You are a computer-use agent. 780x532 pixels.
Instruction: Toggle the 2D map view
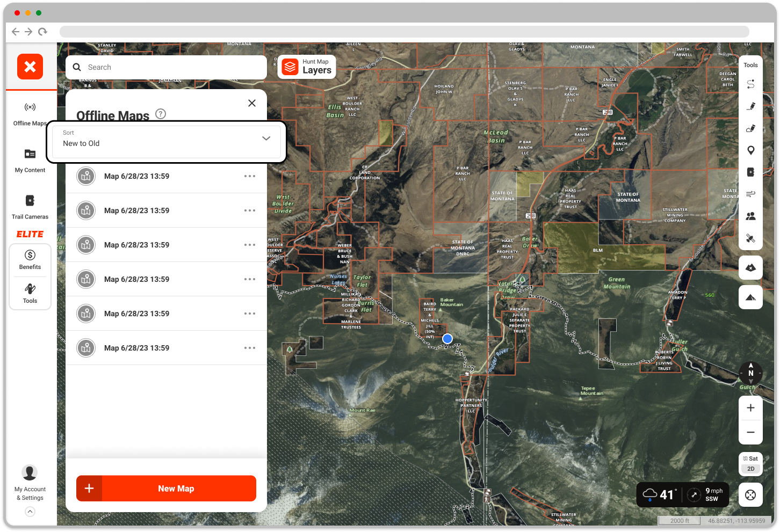coord(750,469)
